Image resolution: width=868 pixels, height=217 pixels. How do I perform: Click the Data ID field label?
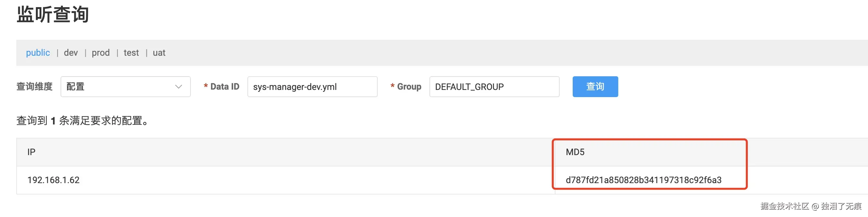coord(224,87)
